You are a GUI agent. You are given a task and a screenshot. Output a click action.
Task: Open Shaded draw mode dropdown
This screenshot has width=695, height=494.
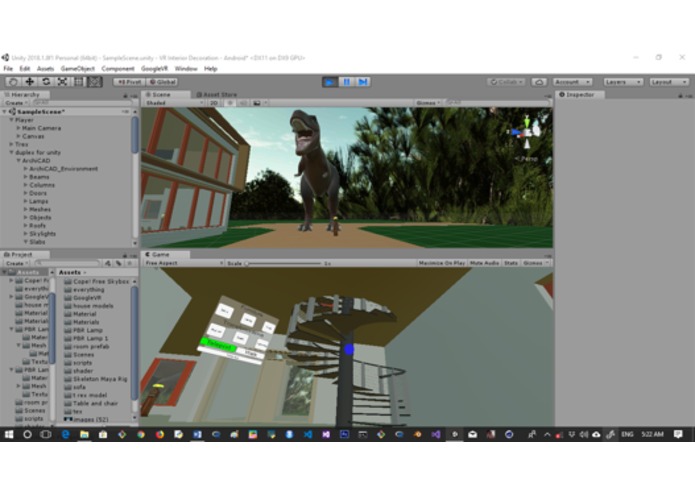[174, 103]
